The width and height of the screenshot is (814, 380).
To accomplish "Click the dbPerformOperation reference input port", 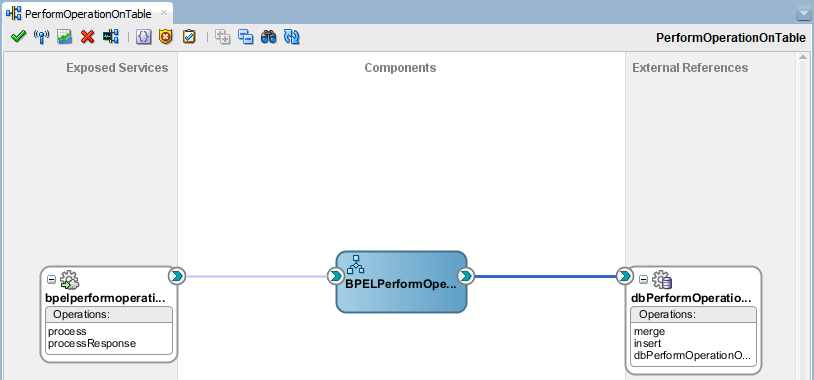I will (625, 276).
